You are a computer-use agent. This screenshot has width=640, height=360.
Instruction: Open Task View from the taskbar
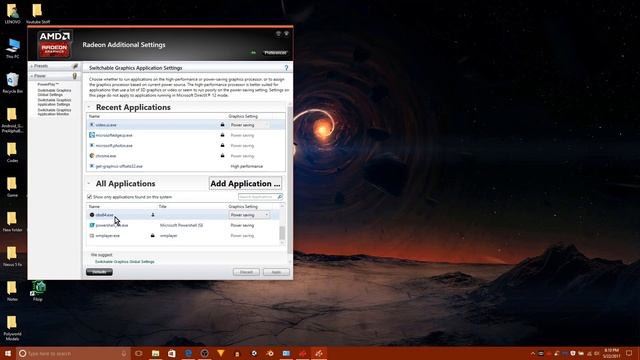pyautogui.click(x=139, y=353)
